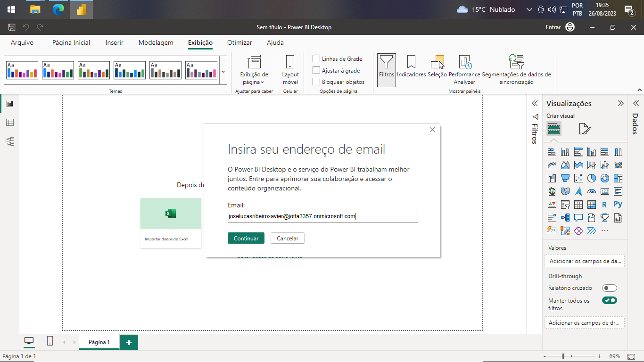644x362 pixels.
Task: Choose the waterfall chart visual
Action: click(x=552, y=179)
